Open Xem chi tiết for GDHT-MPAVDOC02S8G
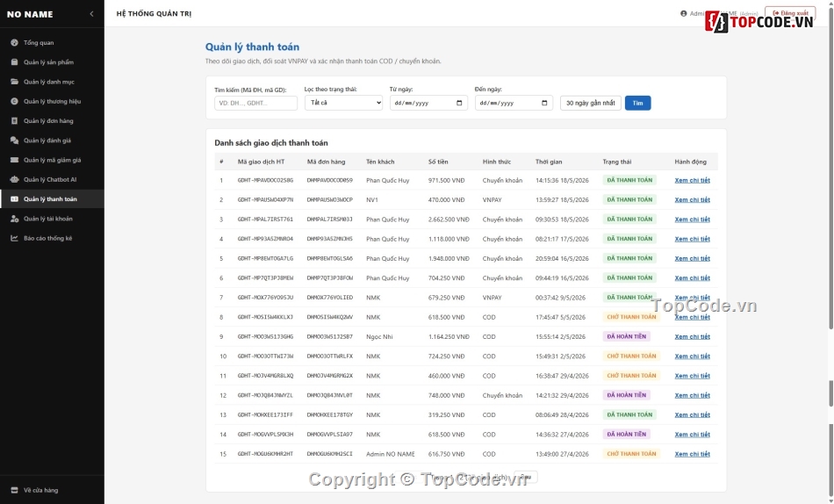 coord(692,180)
